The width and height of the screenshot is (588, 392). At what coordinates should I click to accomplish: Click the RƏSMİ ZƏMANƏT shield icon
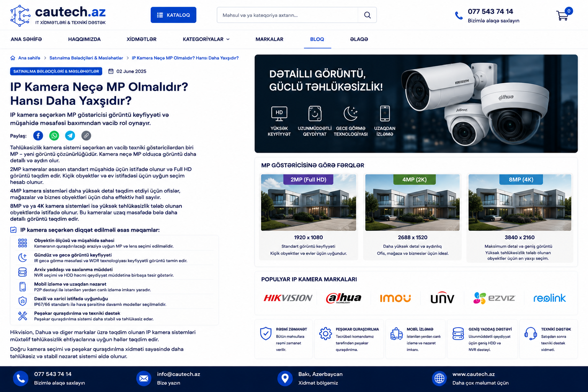266,333
